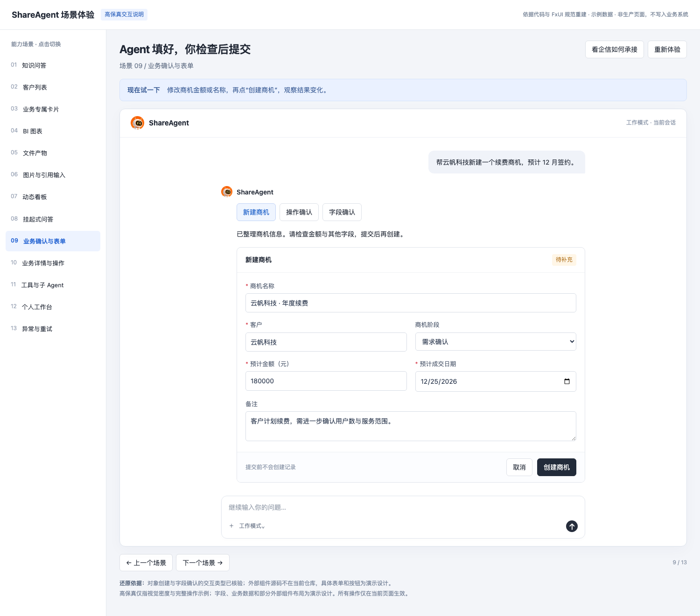The image size is (700, 616).
Task: Open the 商机阶段 dropdown showing 需求确认
Action: pyautogui.click(x=496, y=342)
